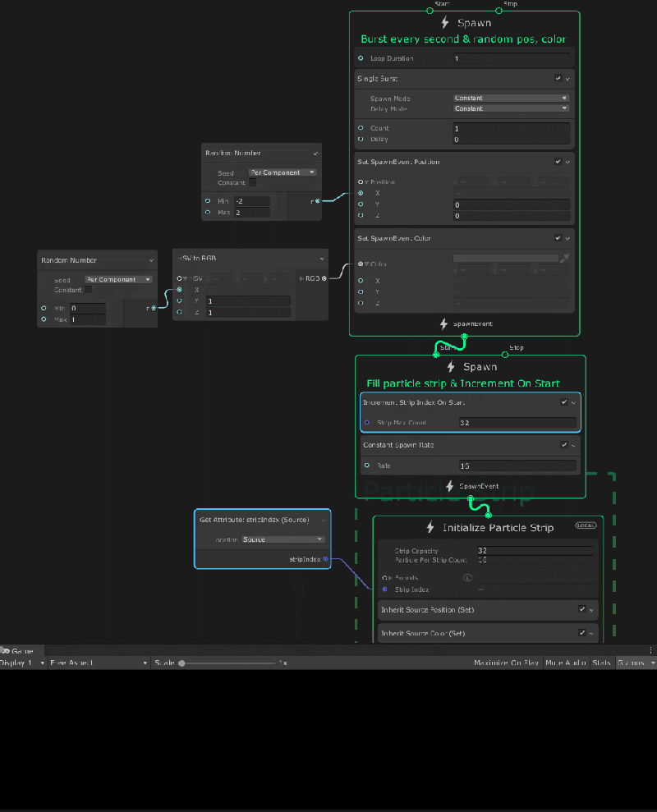The image size is (657, 812).
Task: Open the Spawn Mode Constant dropdown
Action: (510, 97)
